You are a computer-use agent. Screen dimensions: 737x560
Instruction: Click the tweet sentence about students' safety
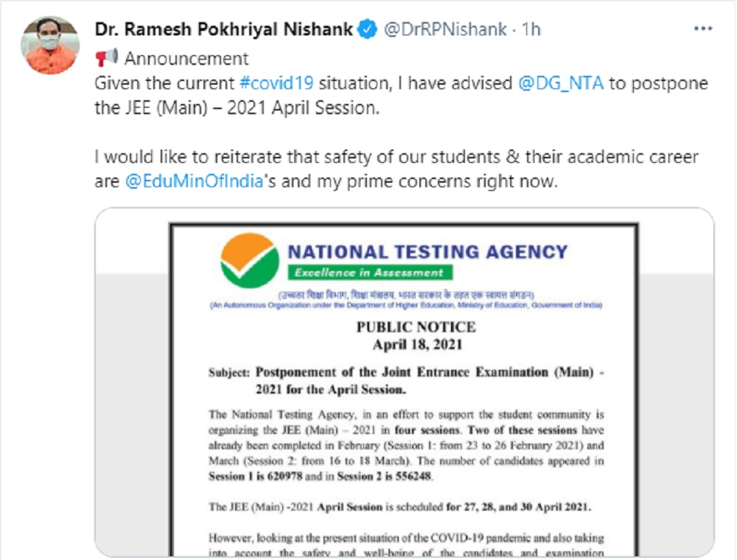pyautogui.click(x=397, y=169)
